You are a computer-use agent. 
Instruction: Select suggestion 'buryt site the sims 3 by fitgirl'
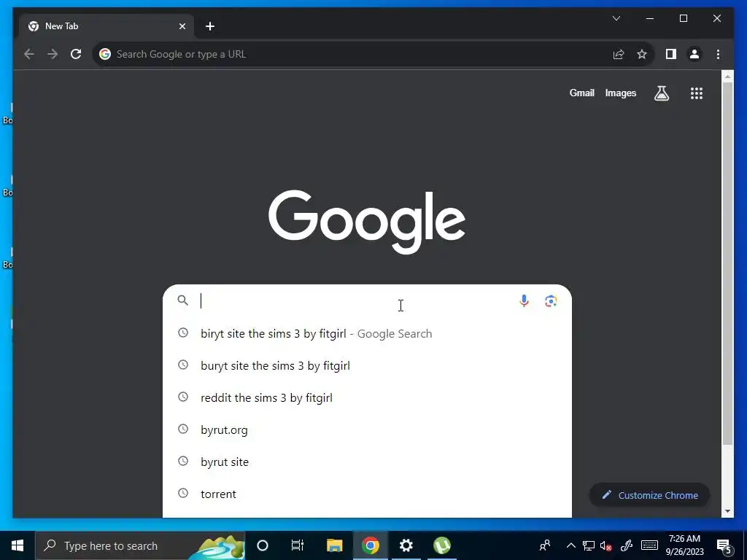click(367, 366)
